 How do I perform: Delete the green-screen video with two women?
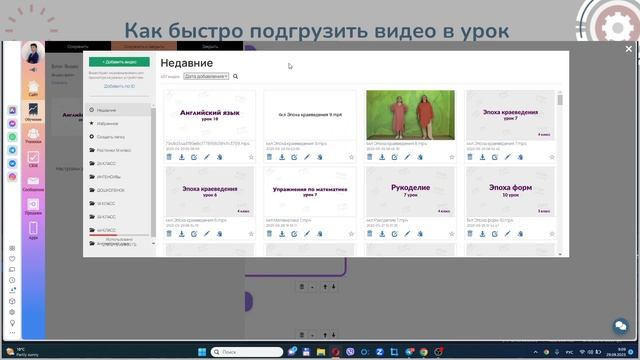point(370,157)
